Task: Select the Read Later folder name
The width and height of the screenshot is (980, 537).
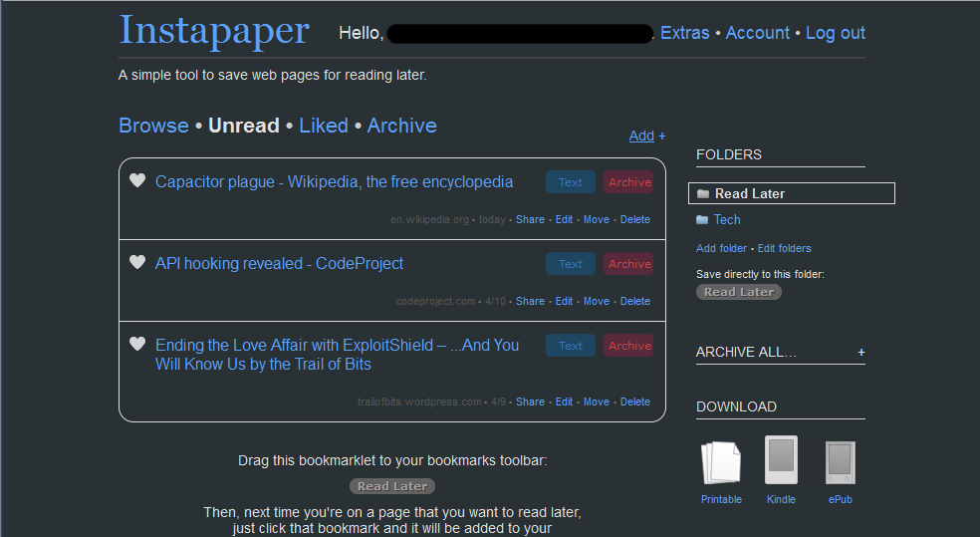Action: tap(750, 194)
